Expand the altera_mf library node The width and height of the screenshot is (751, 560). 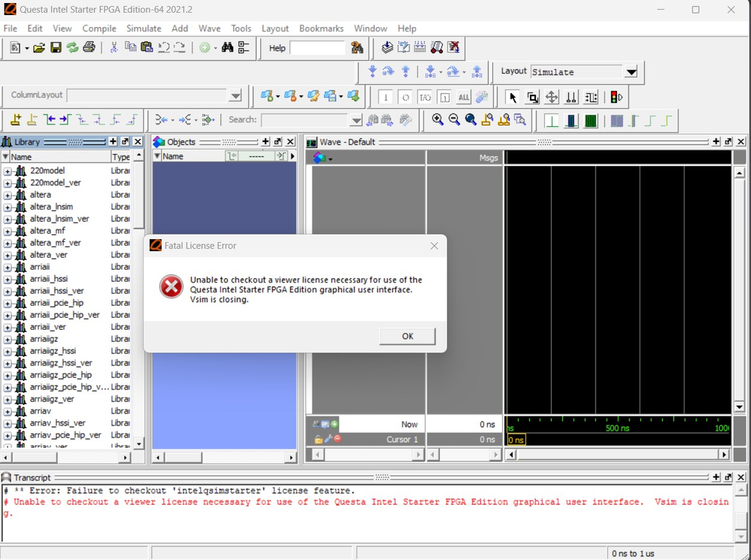(x=8, y=232)
